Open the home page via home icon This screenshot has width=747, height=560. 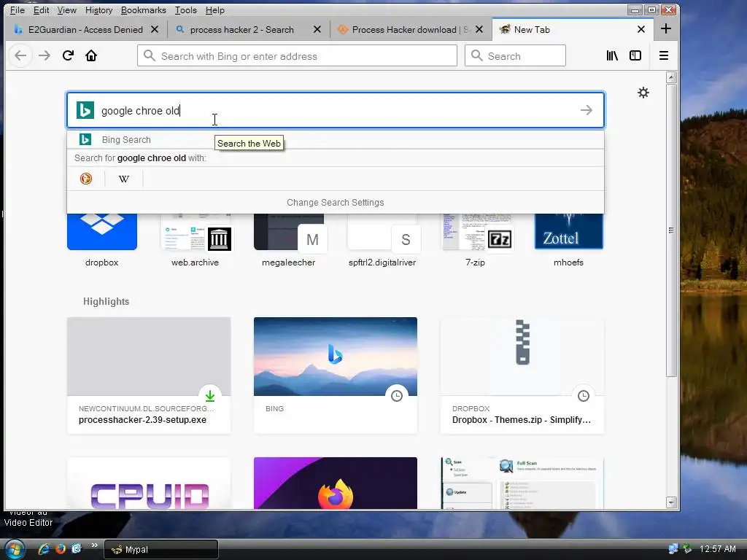[x=91, y=55]
